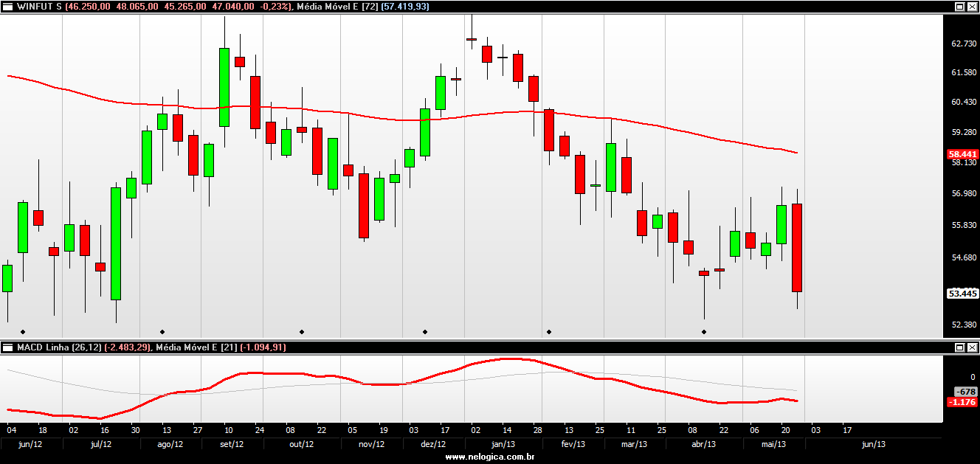Click the 54.680 price axis label
Image resolution: width=980 pixels, height=464 pixels.
(964, 258)
